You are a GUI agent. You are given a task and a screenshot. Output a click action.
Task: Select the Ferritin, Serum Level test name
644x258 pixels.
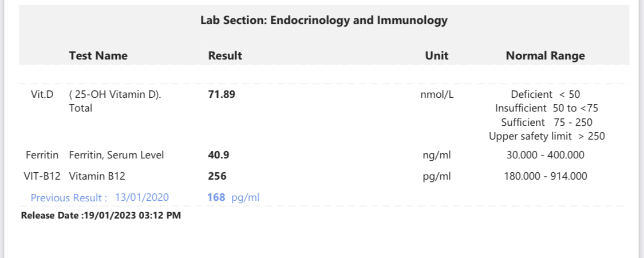coord(116,155)
